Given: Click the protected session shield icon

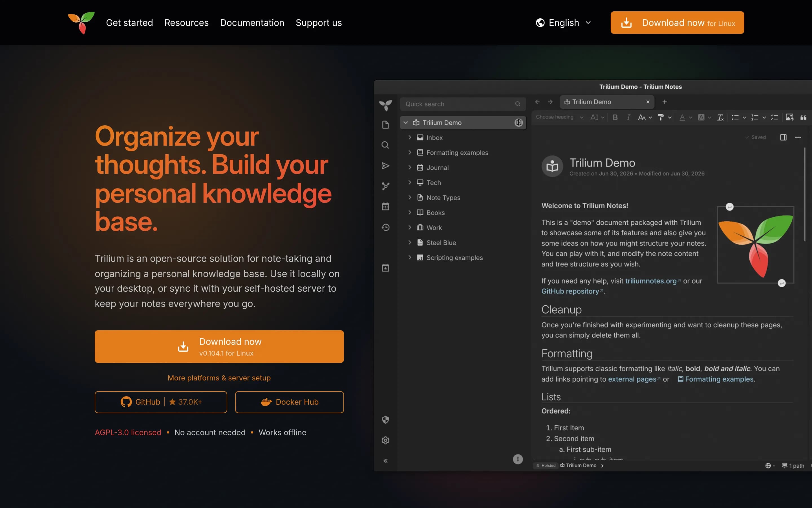Looking at the screenshot, I should pos(385,420).
